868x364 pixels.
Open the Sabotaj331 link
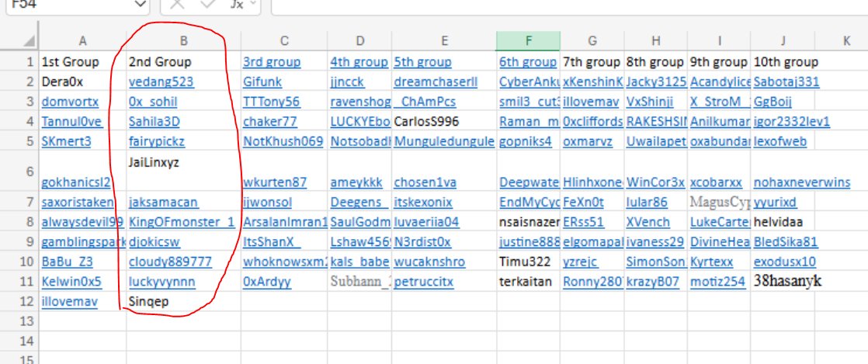786,81
